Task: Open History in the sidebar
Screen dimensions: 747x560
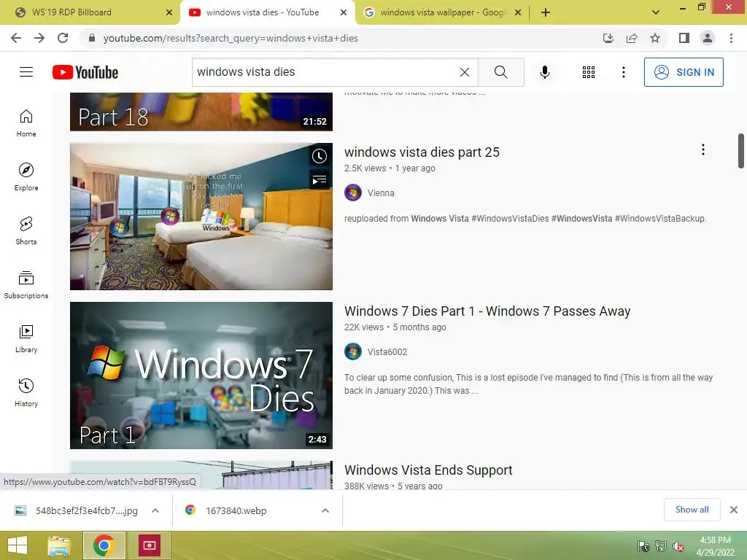Action: 26,392
